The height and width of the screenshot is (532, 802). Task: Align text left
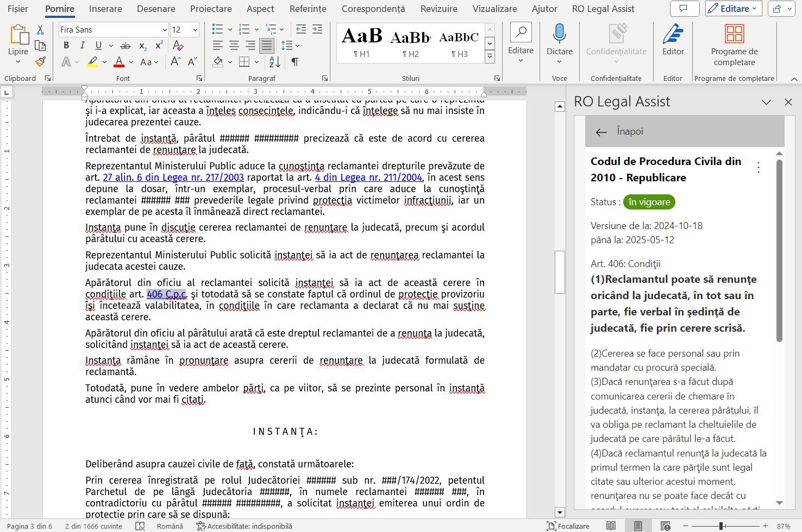point(217,46)
